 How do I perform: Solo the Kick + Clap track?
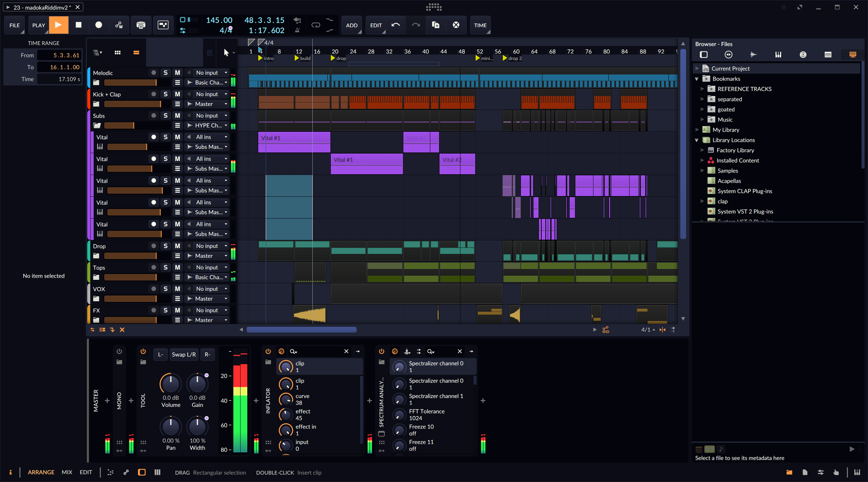point(166,94)
